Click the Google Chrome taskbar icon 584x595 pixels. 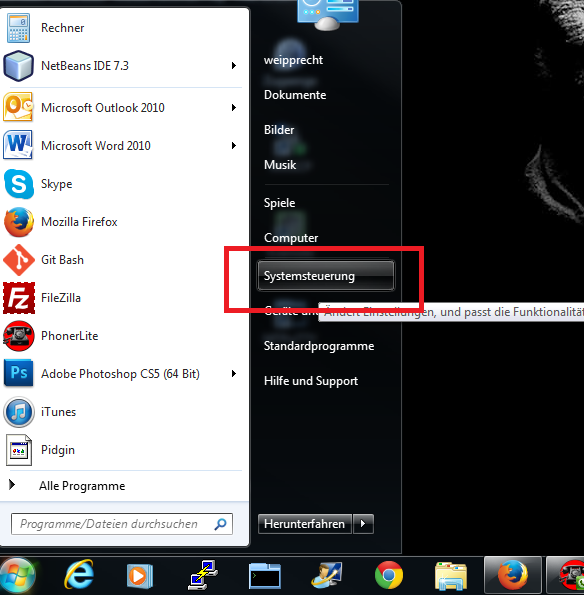[389, 575]
